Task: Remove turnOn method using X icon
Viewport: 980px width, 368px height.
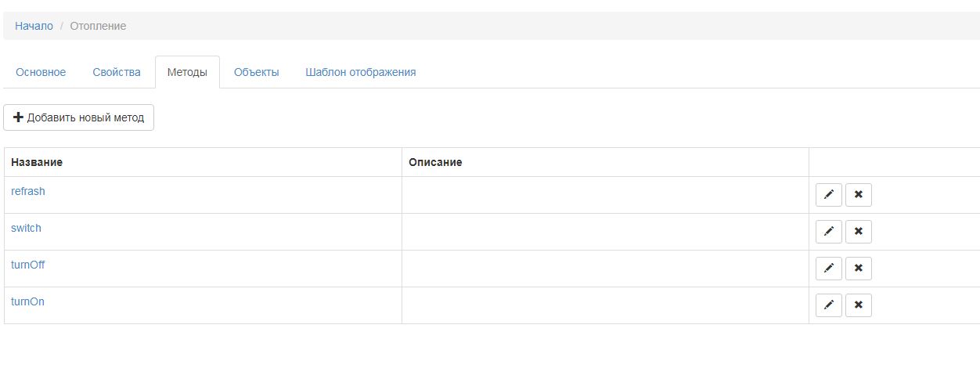Action: point(858,305)
